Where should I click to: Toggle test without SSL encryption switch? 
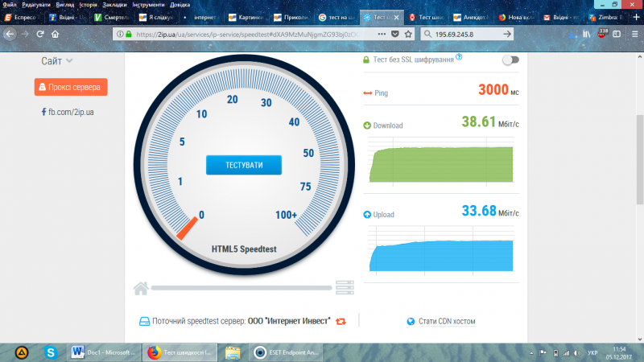point(510,60)
